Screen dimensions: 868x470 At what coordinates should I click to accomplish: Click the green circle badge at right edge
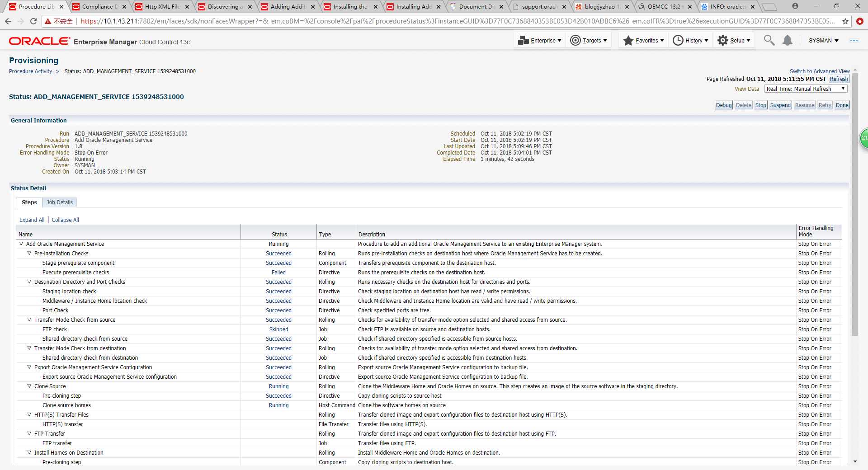pos(864,138)
